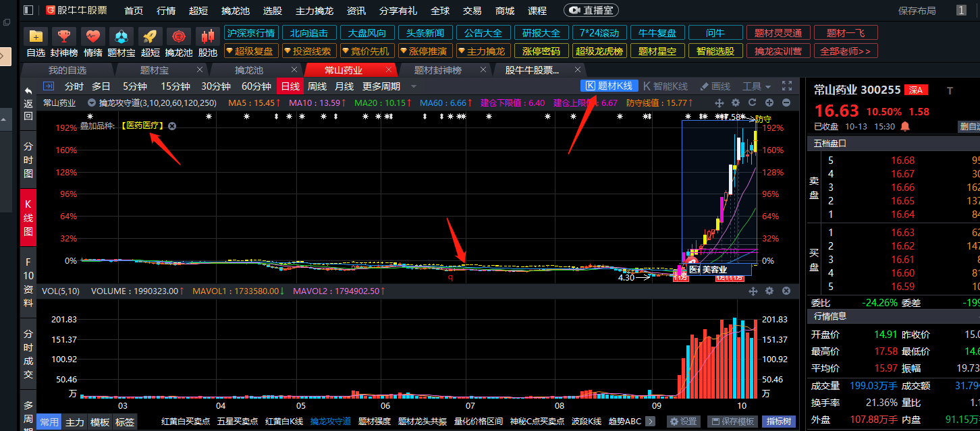Remove the 医药医疗 overlay with its X
Screen dimensions: 980x431
(x=172, y=126)
